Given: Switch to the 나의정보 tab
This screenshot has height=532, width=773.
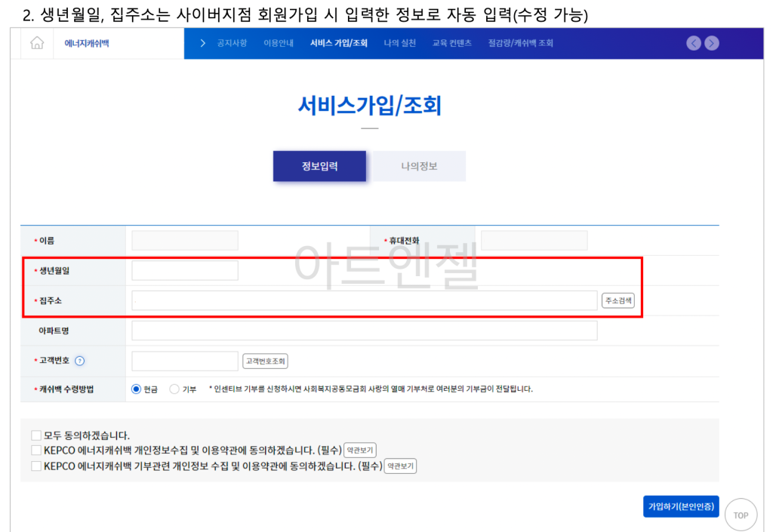Looking at the screenshot, I should pyautogui.click(x=417, y=166).
